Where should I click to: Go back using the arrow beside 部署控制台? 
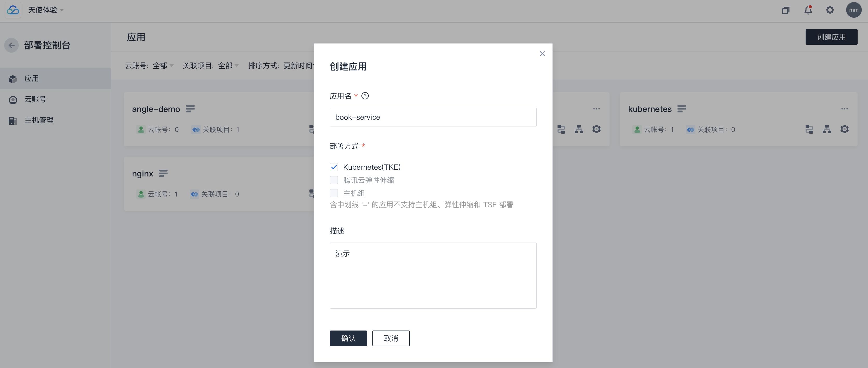point(12,45)
